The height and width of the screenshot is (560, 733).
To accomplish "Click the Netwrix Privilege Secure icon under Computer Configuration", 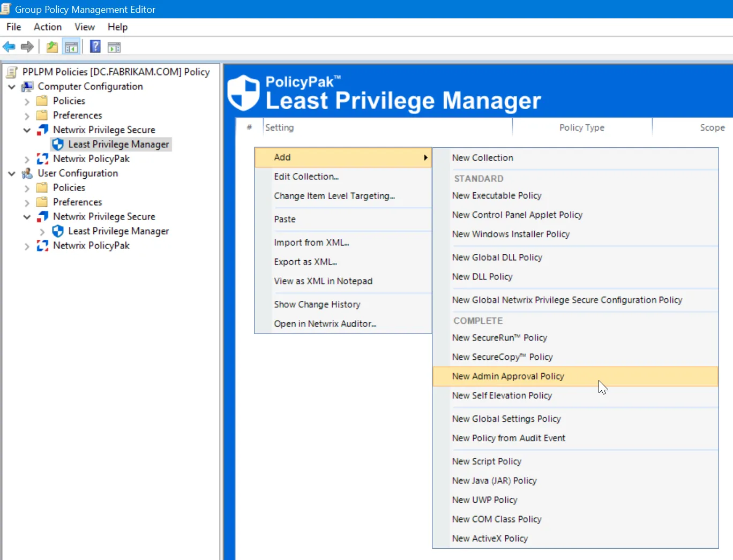I will pyautogui.click(x=42, y=129).
